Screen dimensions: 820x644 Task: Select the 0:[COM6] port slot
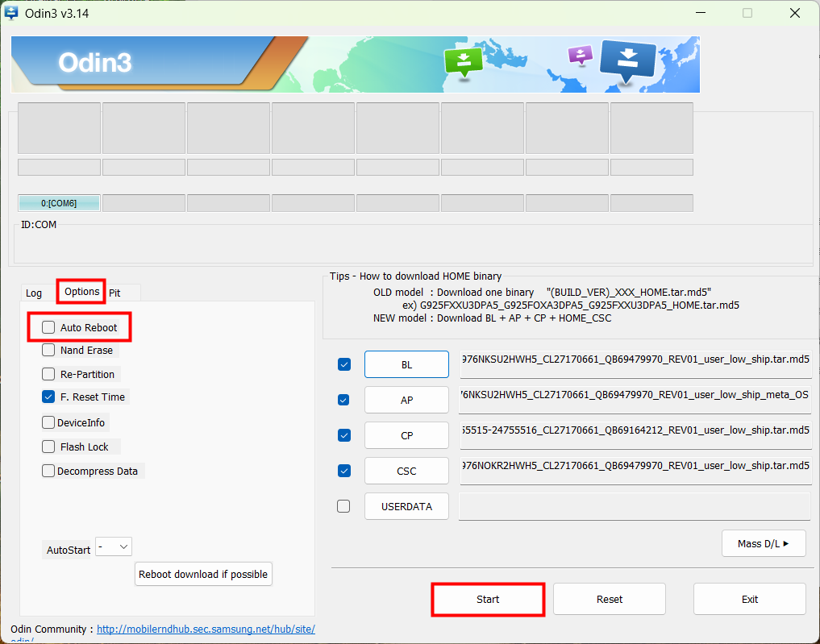click(x=59, y=203)
